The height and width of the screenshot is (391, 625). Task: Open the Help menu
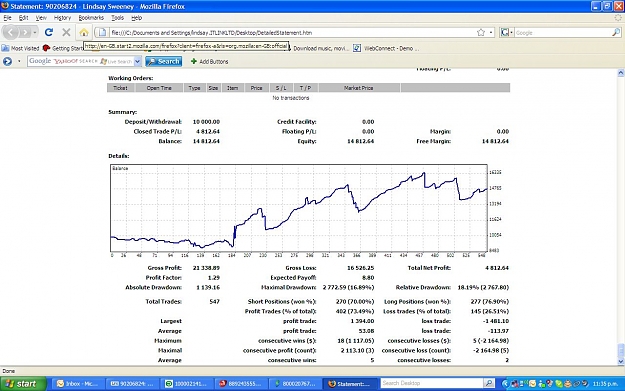(x=137, y=18)
